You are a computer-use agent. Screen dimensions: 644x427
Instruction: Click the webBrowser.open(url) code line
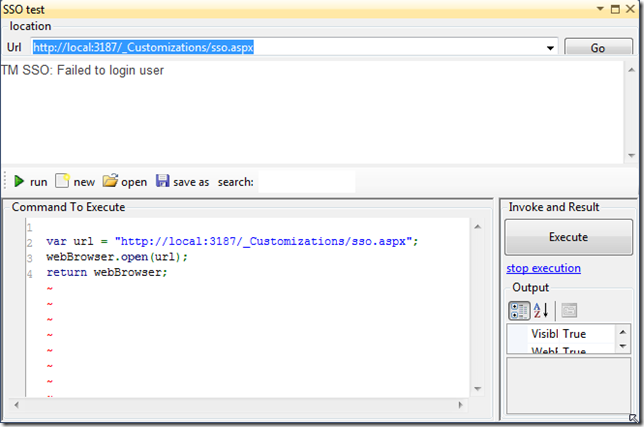tap(117, 257)
